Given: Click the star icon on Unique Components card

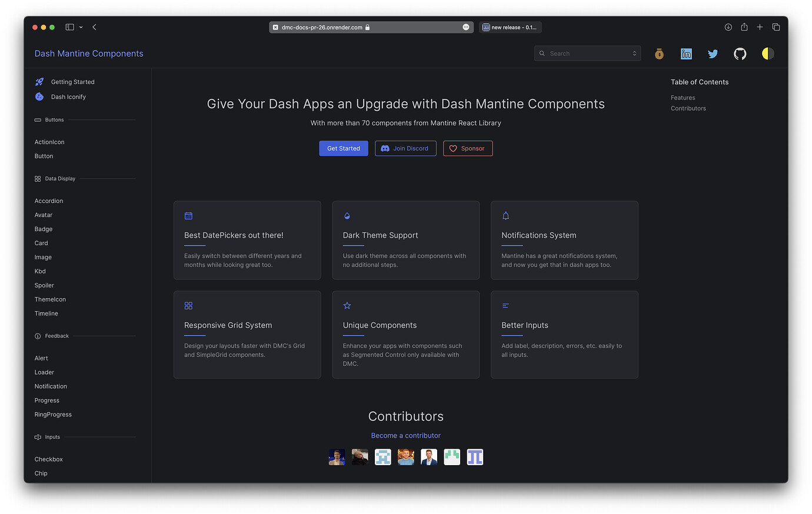Looking at the screenshot, I should coord(347,305).
